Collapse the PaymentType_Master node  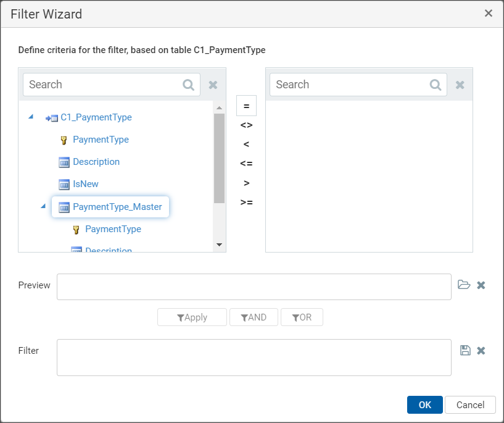(x=43, y=206)
